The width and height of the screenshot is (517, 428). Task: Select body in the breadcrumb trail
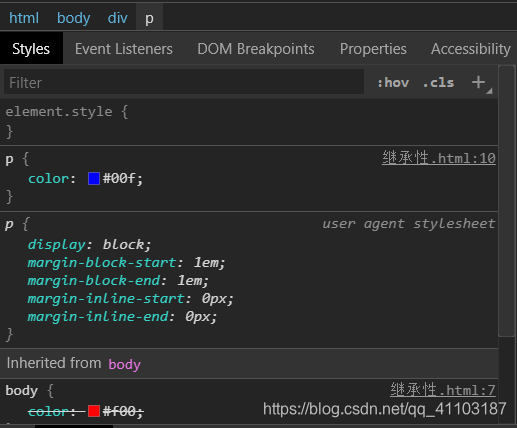tap(73, 18)
